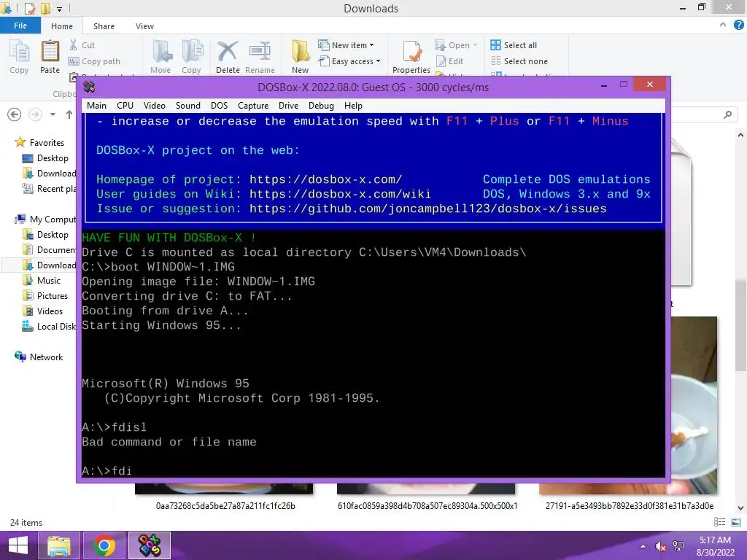
Task: Click the File tab in Explorer
Action: [20, 26]
